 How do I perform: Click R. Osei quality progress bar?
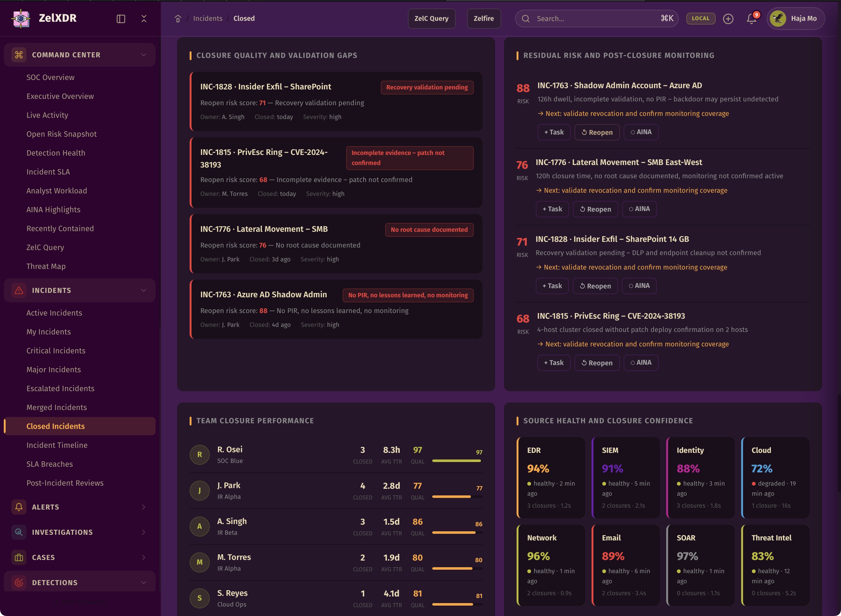coord(456,461)
